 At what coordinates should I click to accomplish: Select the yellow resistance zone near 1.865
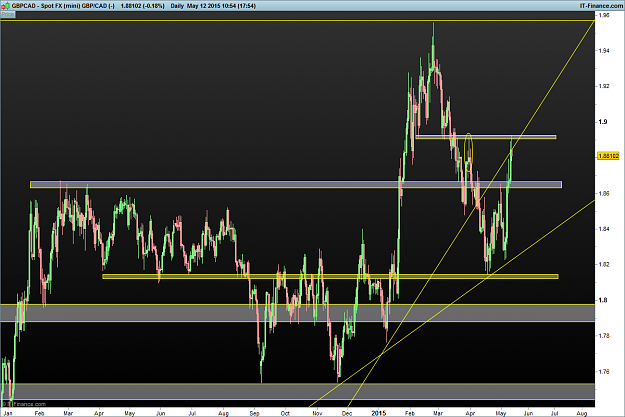coord(296,185)
